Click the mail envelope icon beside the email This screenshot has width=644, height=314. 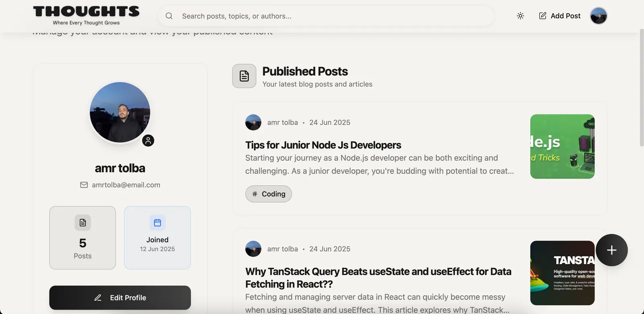(x=84, y=185)
